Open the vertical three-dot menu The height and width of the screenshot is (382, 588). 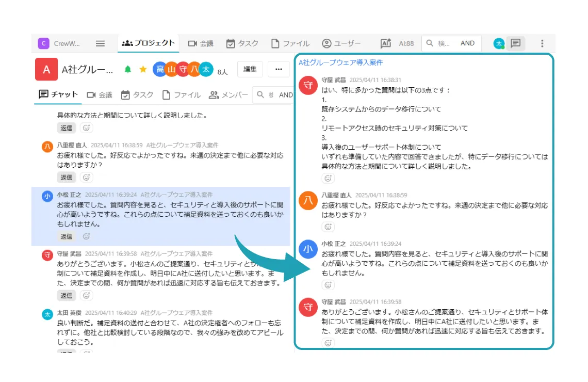[542, 43]
